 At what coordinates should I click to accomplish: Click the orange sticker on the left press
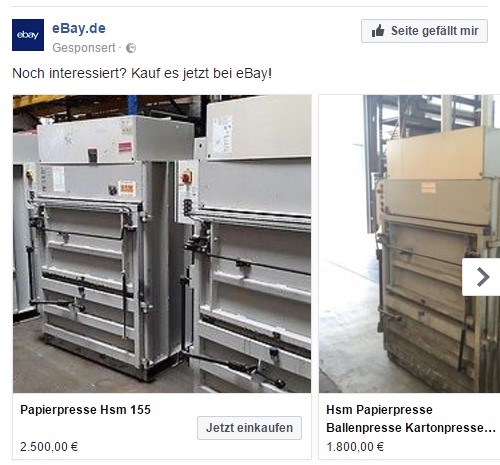tap(127, 189)
